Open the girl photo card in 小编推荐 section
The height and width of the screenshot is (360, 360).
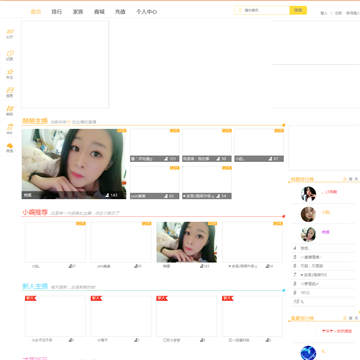pyautogui.click(x=187, y=242)
